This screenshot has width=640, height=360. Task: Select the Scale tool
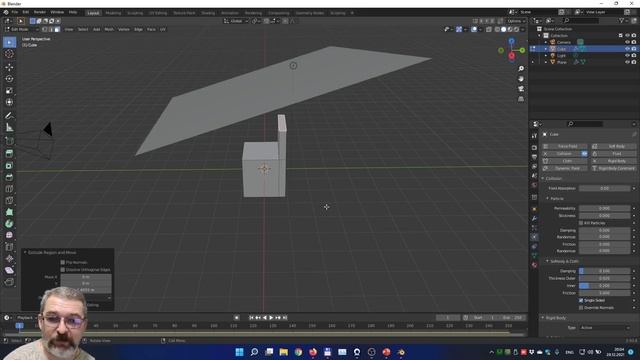pos(9,91)
